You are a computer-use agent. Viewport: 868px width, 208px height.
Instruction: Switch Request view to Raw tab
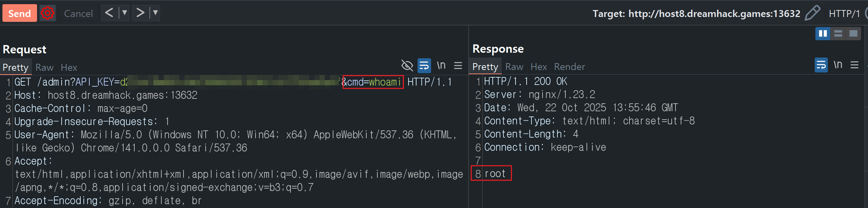click(x=44, y=68)
